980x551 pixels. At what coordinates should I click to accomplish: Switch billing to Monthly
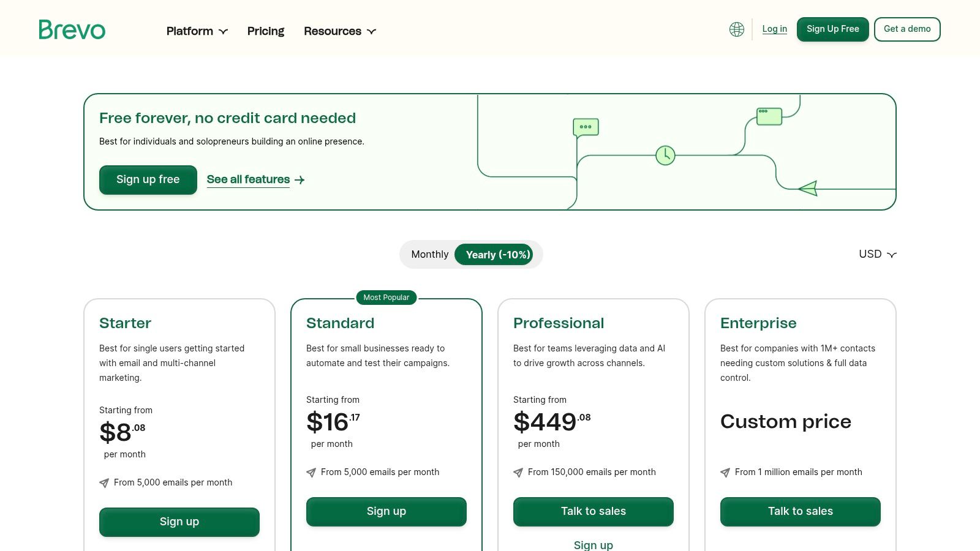pyautogui.click(x=429, y=255)
